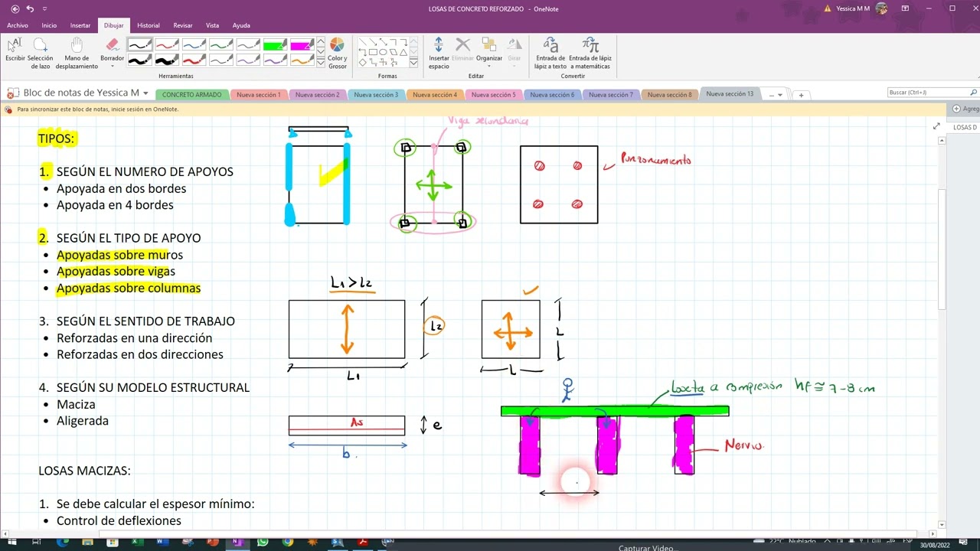Screen dimensions: 980x551
Task: Select the magenta highlighter pen
Action: [x=302, y=45]
